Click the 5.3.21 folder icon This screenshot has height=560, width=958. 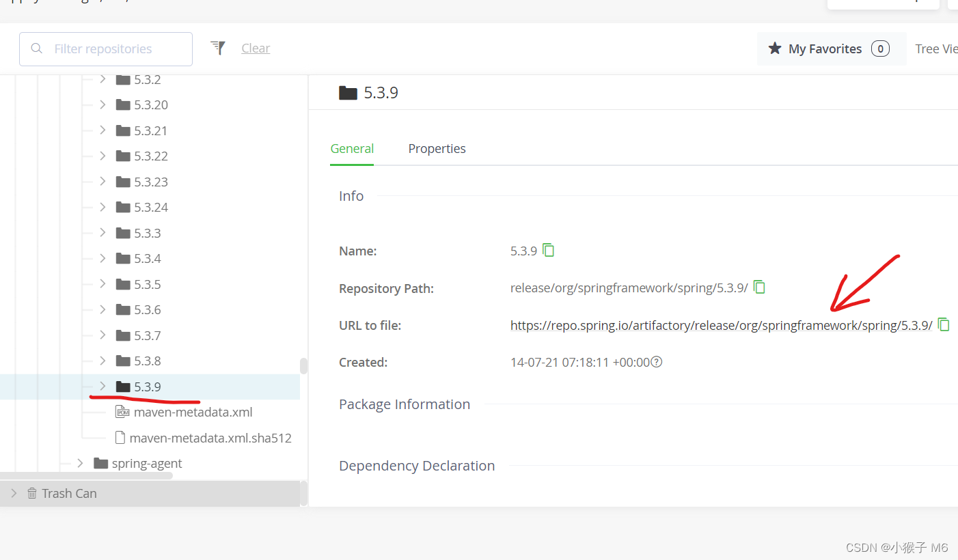(x=123, y=130)
